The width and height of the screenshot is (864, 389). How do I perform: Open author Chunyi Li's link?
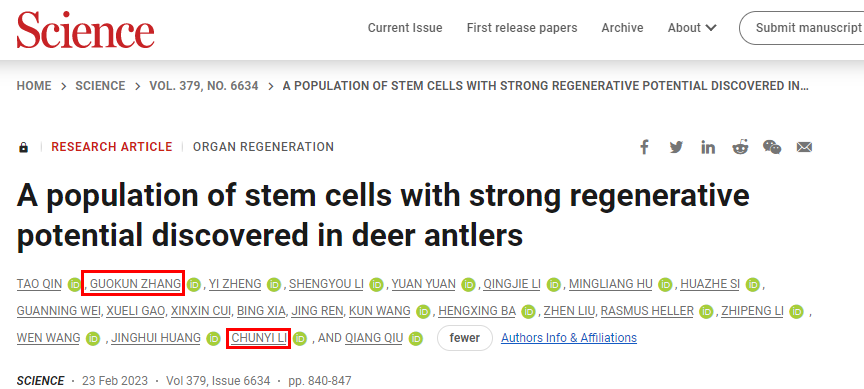pyautogui.click(x=260, y=338)
